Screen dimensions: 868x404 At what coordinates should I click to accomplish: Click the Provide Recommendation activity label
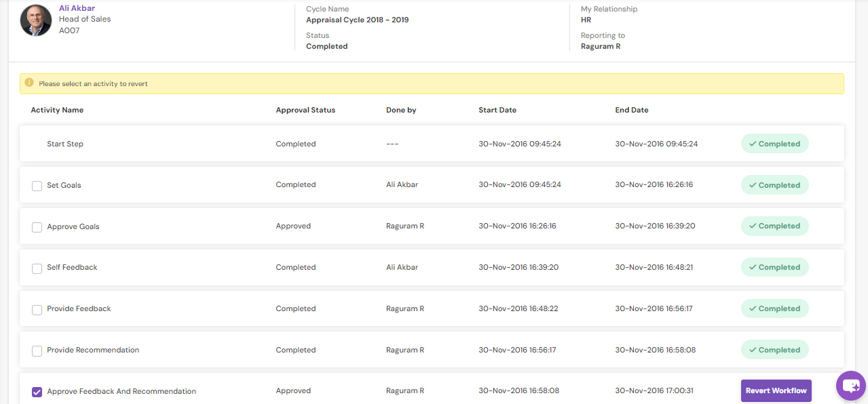[x=93, y=350]
